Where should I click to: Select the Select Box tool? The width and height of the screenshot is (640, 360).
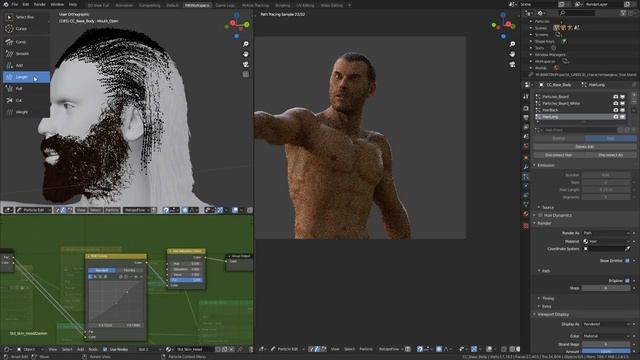[25, 17]
